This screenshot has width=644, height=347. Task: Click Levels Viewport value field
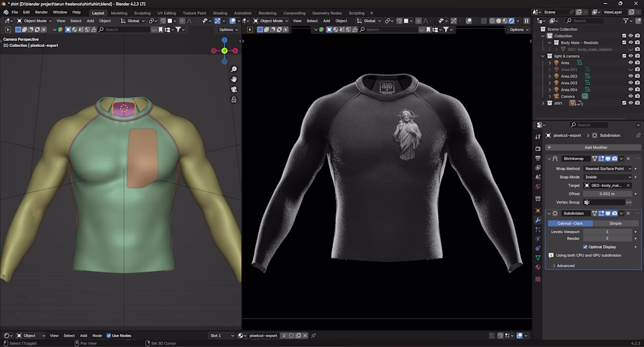click(x=608, y=232)
